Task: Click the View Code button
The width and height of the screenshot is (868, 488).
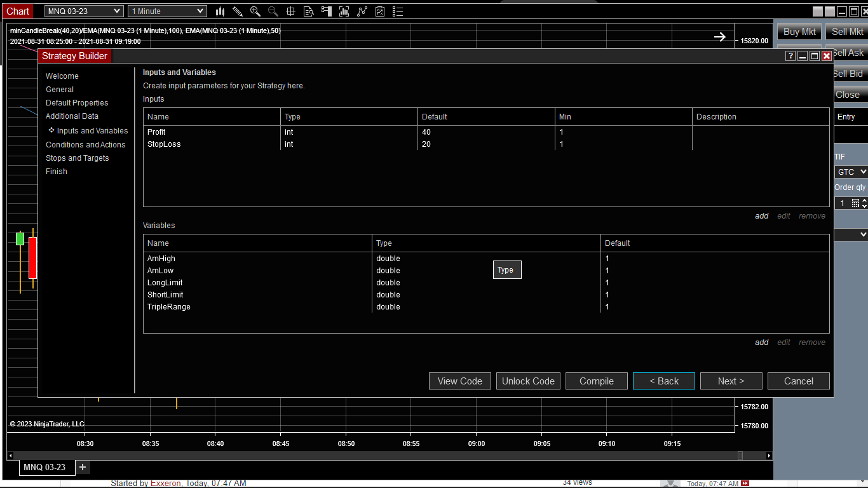Action: click(x=460, y=381)
